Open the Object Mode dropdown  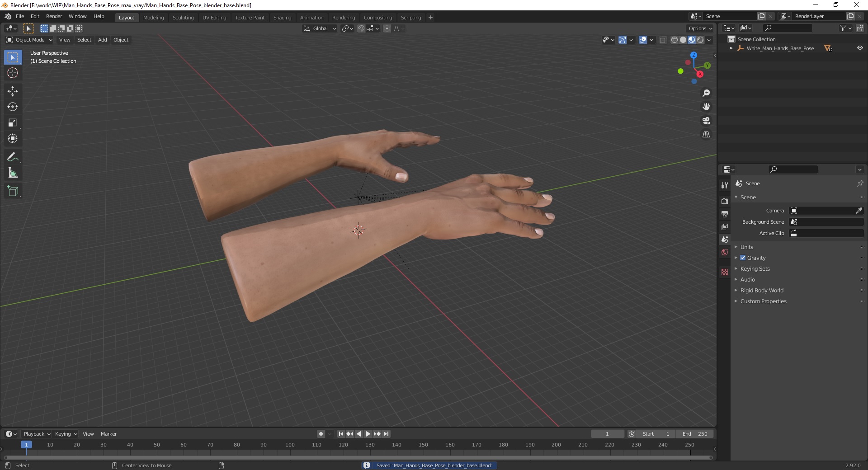(29, 40)
